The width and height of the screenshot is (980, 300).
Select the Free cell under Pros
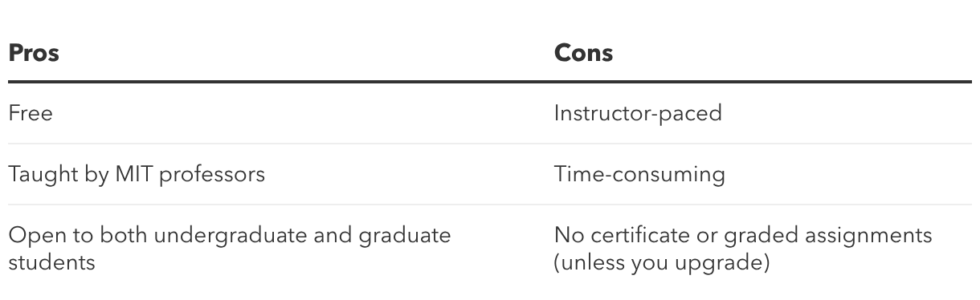(x=31, y=113)
